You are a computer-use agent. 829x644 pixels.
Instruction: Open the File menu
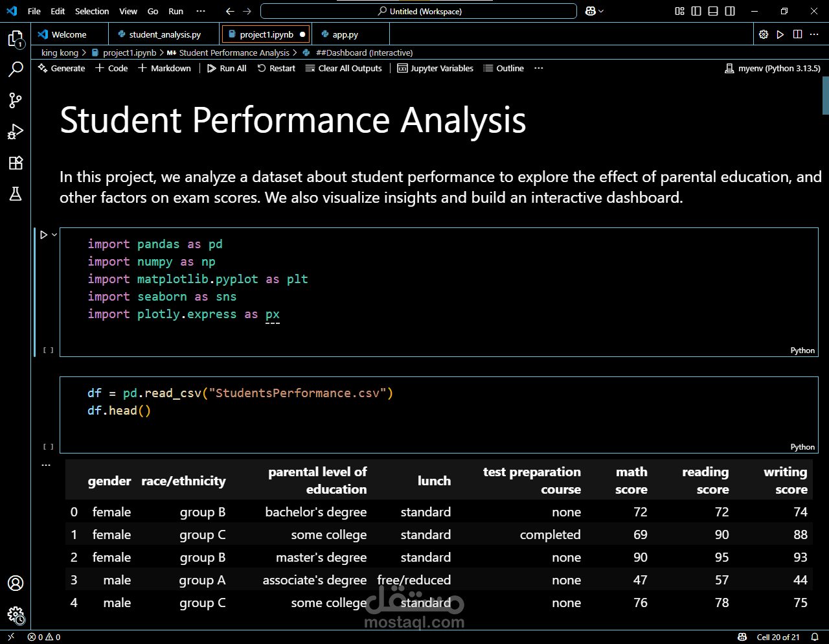pos(34,11)
